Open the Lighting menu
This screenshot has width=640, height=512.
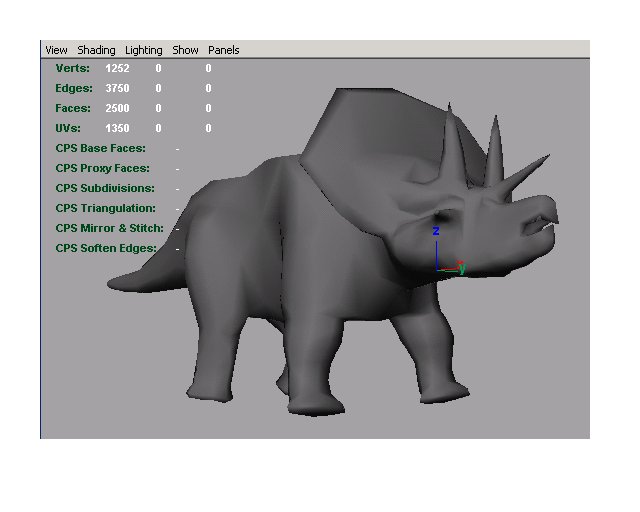[143, 50]
